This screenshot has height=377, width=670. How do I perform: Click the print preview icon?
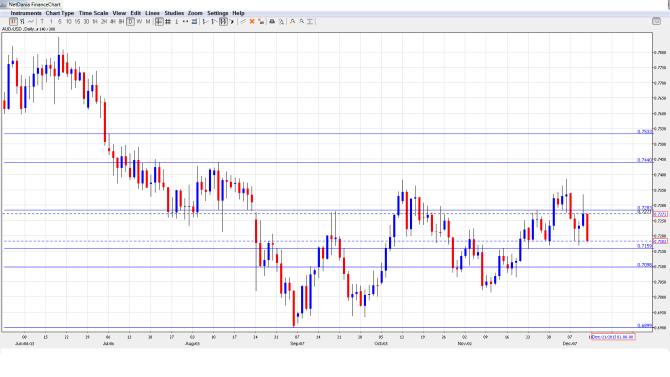pos(281,21)
